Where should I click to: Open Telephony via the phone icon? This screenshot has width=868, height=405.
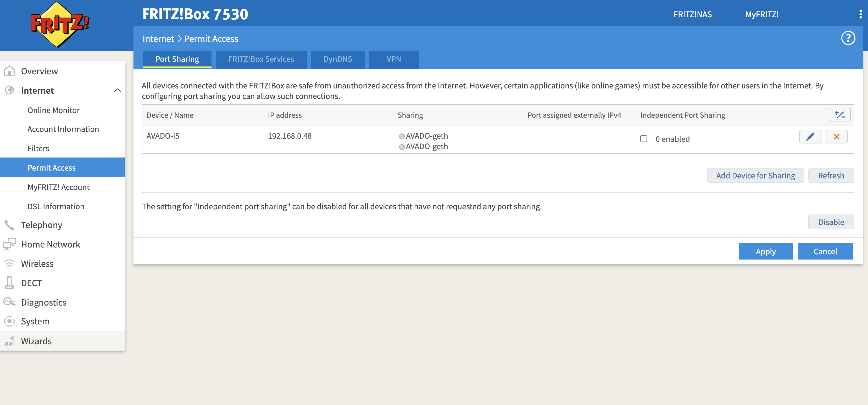[9, 225]
